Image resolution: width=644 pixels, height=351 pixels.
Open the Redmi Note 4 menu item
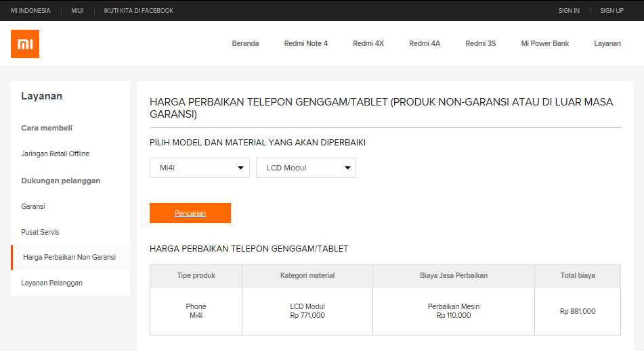pyautogui.click(x=306, y=43)
